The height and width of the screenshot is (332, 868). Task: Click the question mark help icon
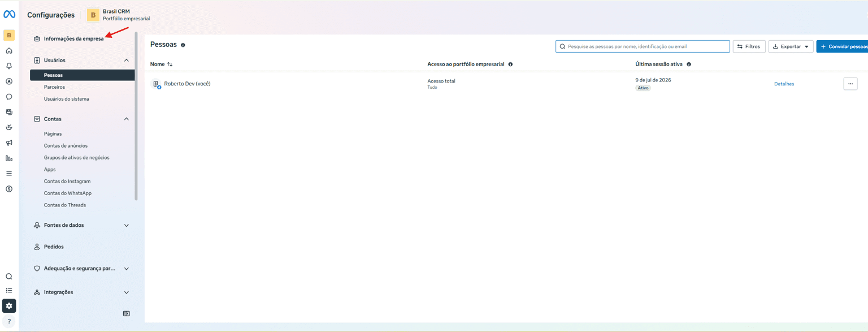point(9,321)
